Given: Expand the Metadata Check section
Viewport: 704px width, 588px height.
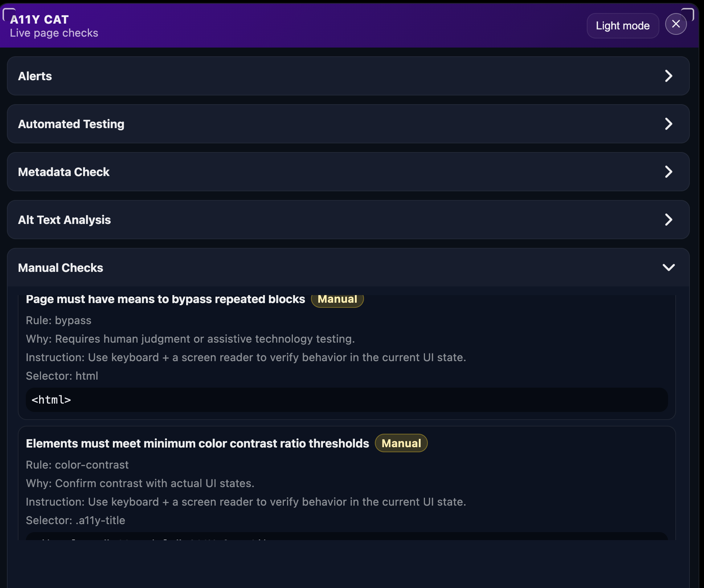Looking at the screenshot, I should click(64, 172).
